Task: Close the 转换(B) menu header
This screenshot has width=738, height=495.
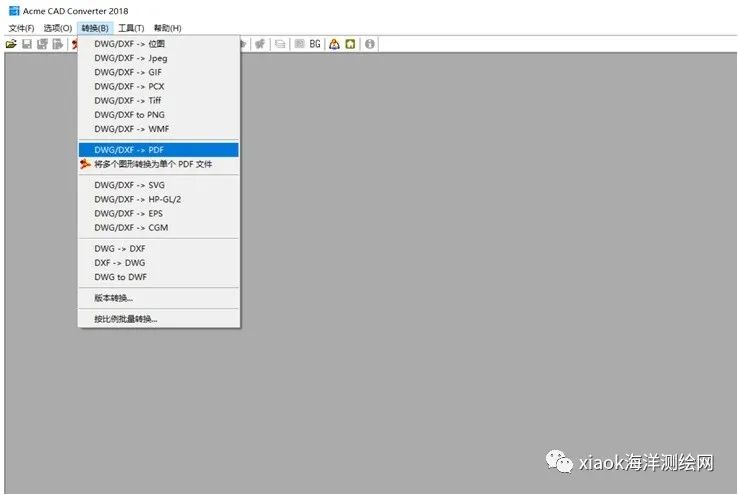Action: pyautogui.click(x=95, y=28)
